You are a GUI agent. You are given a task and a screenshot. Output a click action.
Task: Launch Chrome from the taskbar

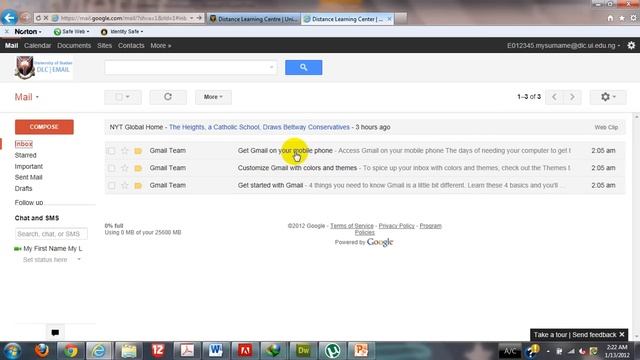coord(70,351)
